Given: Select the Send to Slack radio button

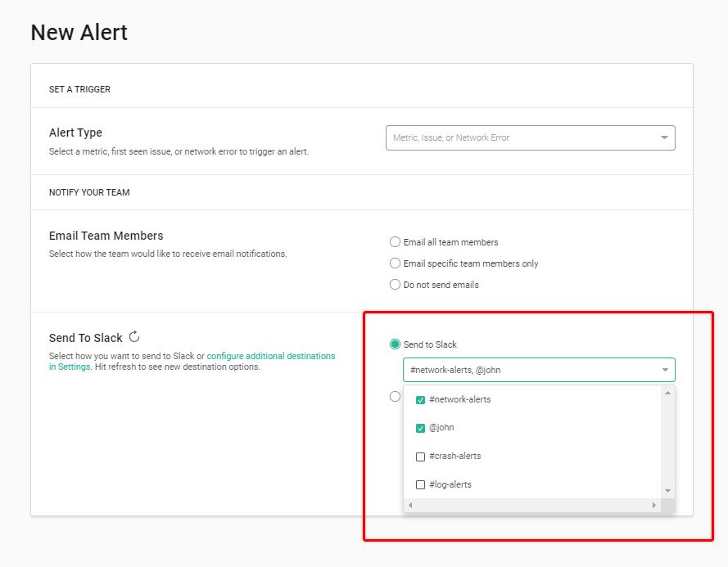Looking at the screenshot, I should (x=395, y=344).
